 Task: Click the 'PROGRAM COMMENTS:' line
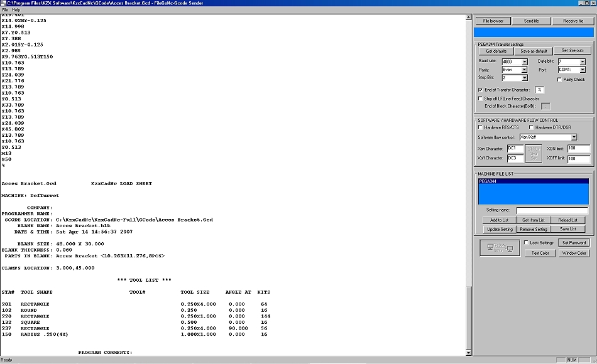(105, 353)
